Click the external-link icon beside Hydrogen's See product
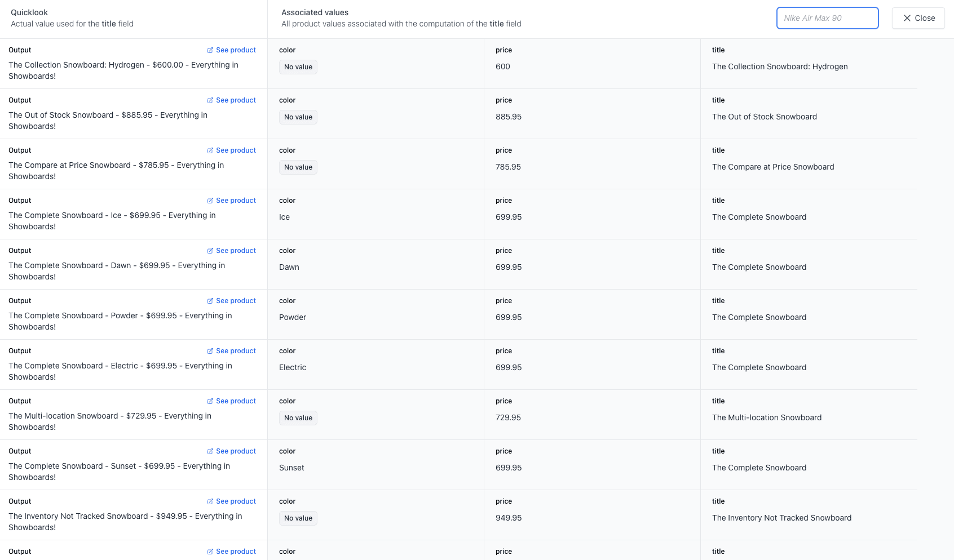The width and height of the screenshot is (954, 560). (210, 50)
